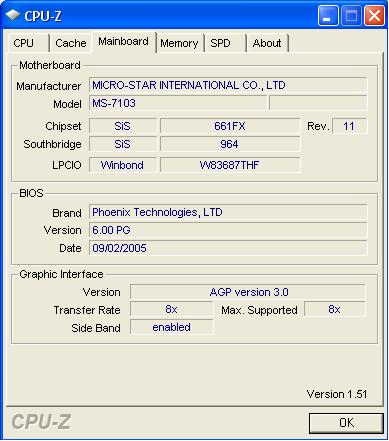Open the Cache tab
Viewport: 389px width, 441px height.
(x=70, y=43)
